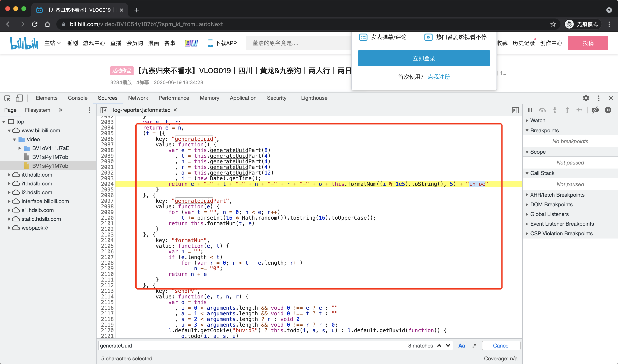Open the 主站 dropdown menu

(x=52, y=43)
